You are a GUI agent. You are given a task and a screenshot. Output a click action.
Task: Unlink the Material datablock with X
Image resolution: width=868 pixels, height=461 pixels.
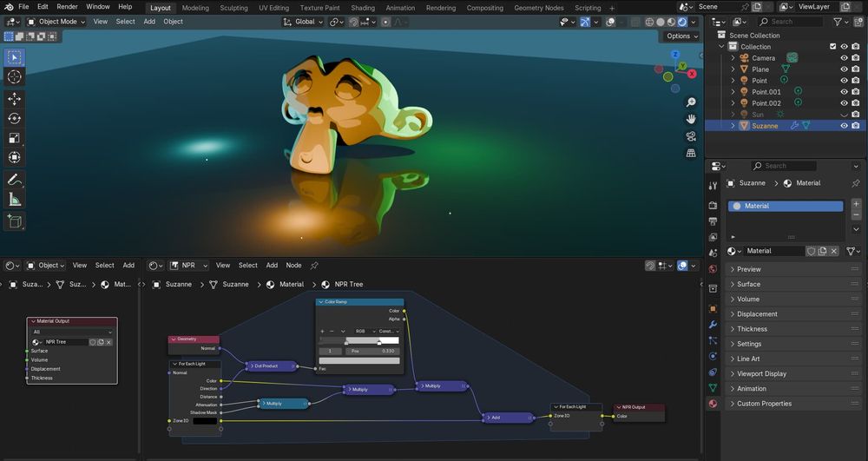coord(834,251)
